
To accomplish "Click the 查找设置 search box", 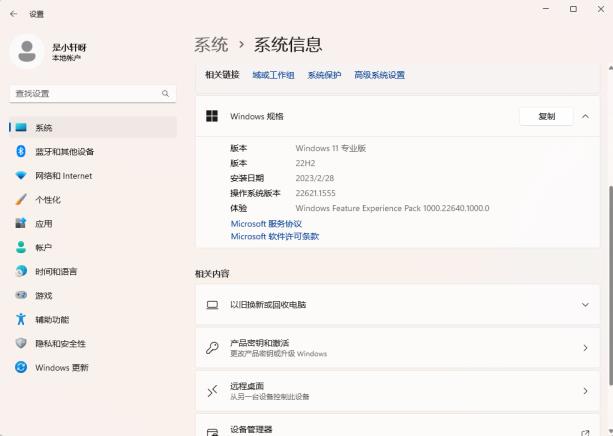I will pos(93,93).
